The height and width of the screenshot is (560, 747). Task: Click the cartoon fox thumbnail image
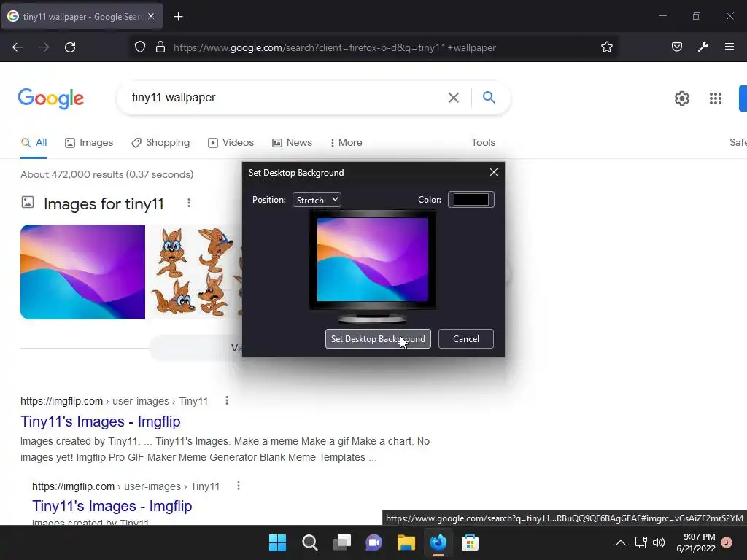tap(196, 272)
